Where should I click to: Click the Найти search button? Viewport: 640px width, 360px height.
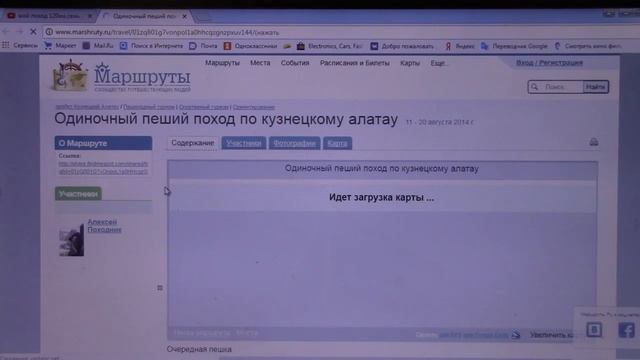[596, 87]
